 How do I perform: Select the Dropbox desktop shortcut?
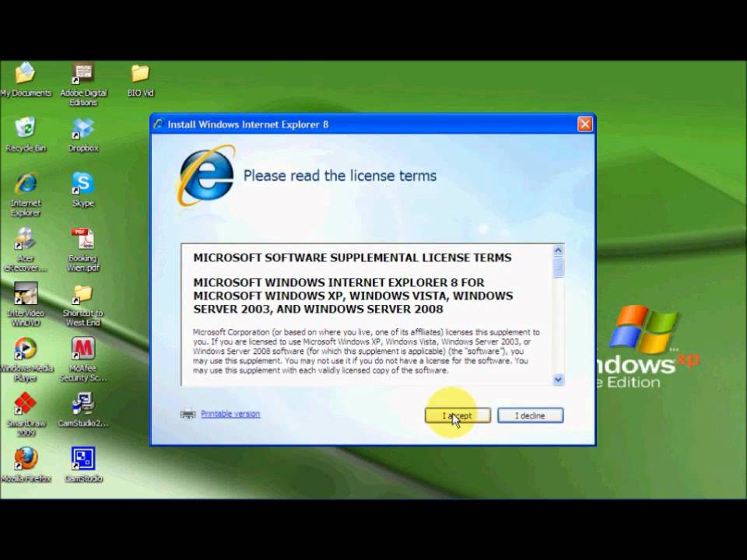(x=83, y=135)
